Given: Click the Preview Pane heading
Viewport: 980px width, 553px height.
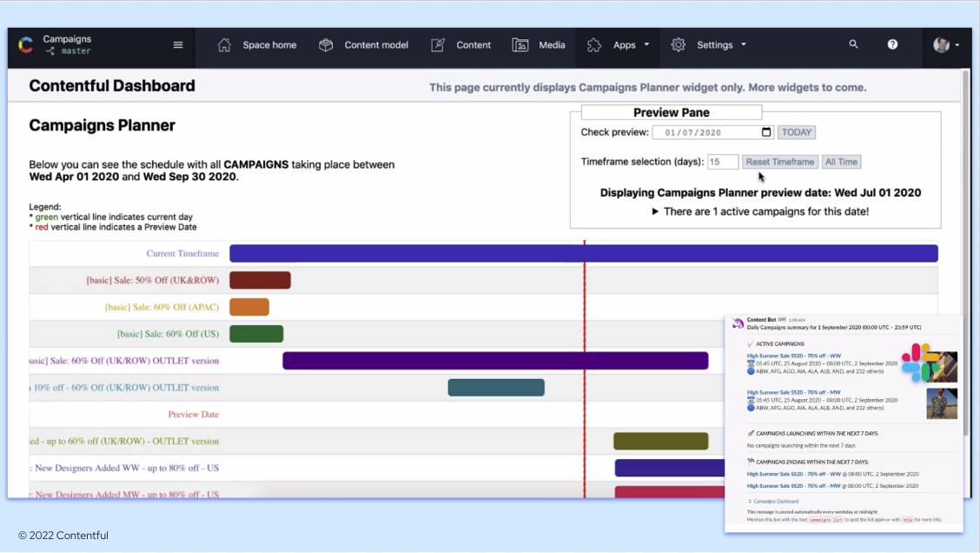Looking at the screenshot, I should (x=672, y=113).
